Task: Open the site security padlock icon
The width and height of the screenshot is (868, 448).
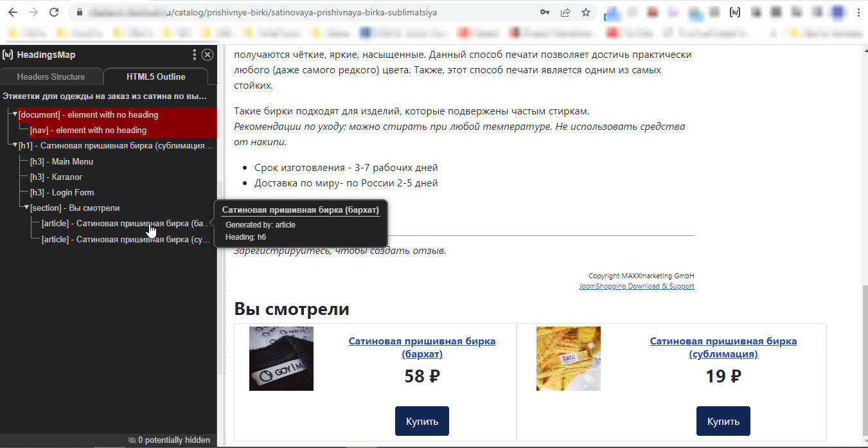Action: point(79,12)
